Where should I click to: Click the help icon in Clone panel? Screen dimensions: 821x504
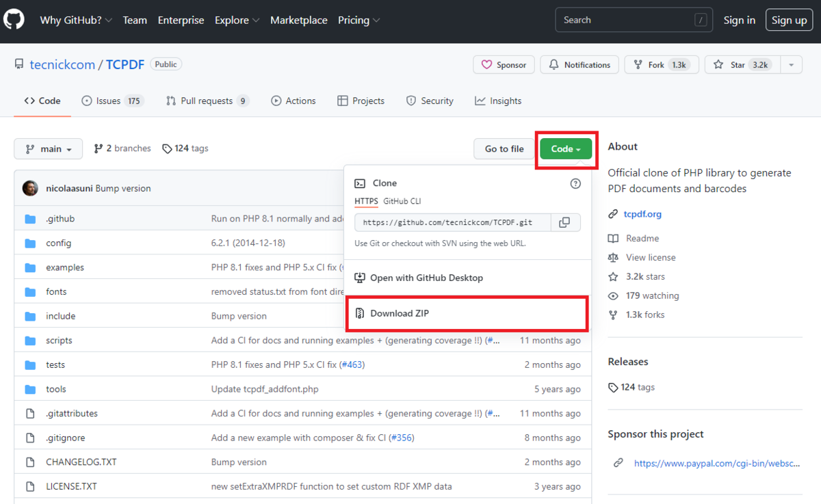tap(575, 183)
